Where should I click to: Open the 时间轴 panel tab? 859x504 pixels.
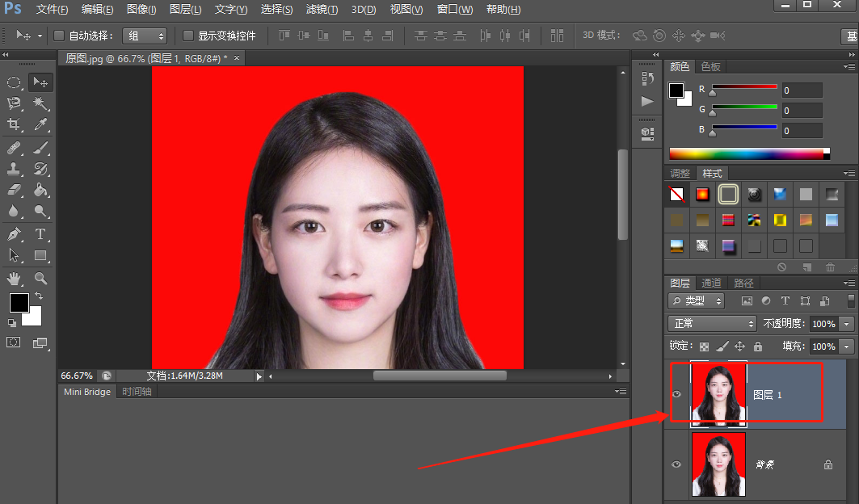(136, 392)
